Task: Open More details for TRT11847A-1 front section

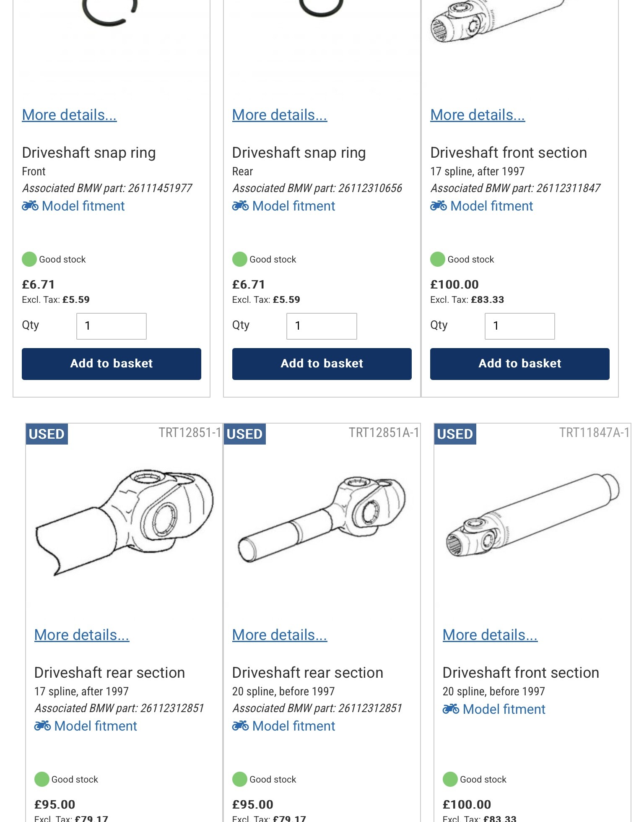Action: pos(490,635)
